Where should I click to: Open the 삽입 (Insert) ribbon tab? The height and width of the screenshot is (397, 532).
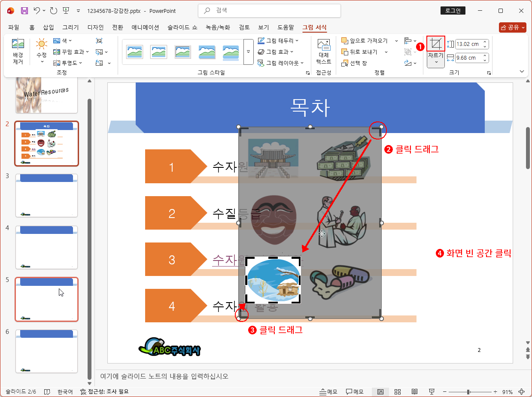tap(49, 27)
